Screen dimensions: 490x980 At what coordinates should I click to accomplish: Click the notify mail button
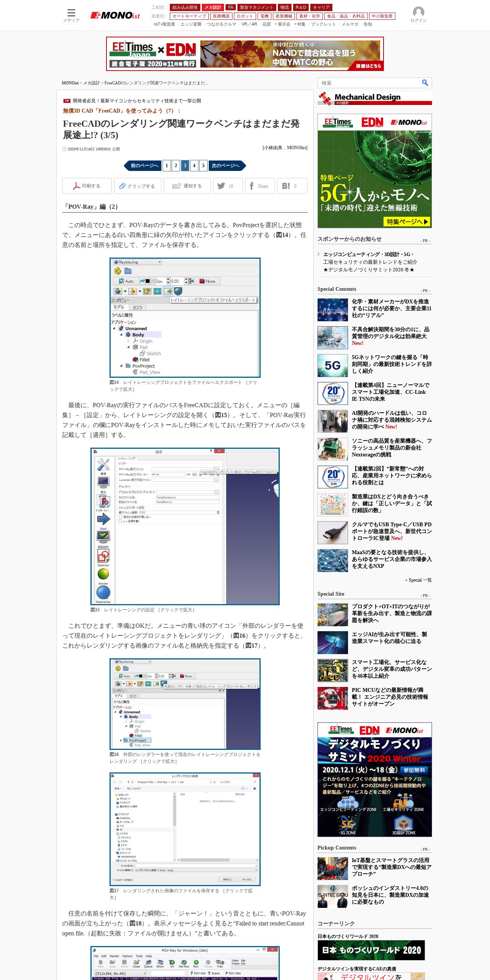click(x=187, y=186)
